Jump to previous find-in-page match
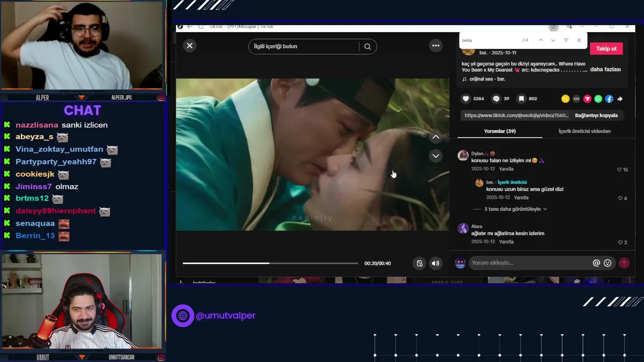 [x=541, y=40]
